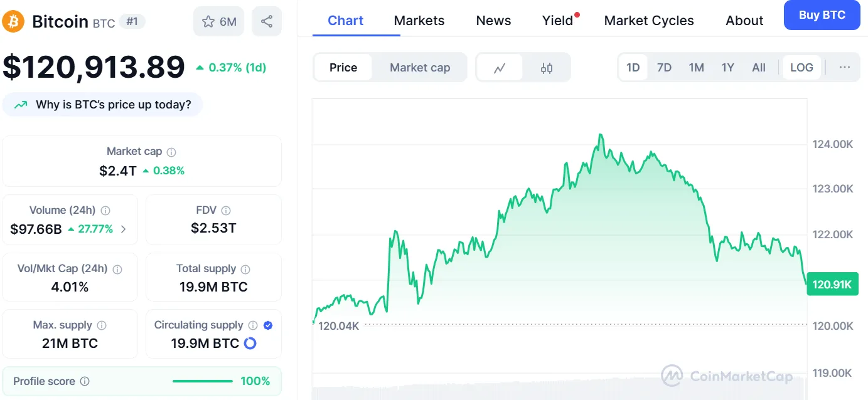This screenshot has height=400, width=868.
Task: Toggle chart to Market cap
Action: 420,68
